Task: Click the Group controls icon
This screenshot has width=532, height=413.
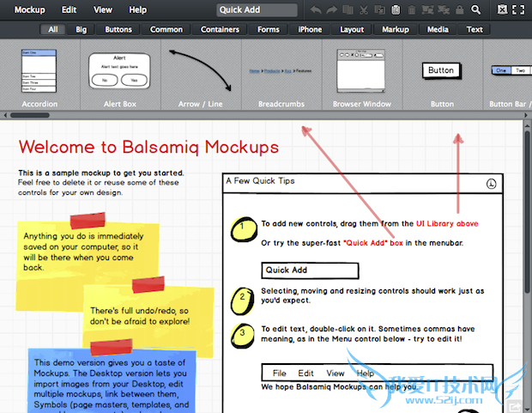Action: (427, 9)
